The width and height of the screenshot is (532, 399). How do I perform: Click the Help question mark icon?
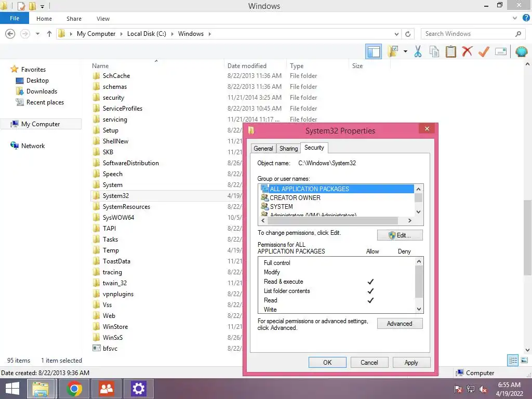pyautogui.click(x=526, y=18)
